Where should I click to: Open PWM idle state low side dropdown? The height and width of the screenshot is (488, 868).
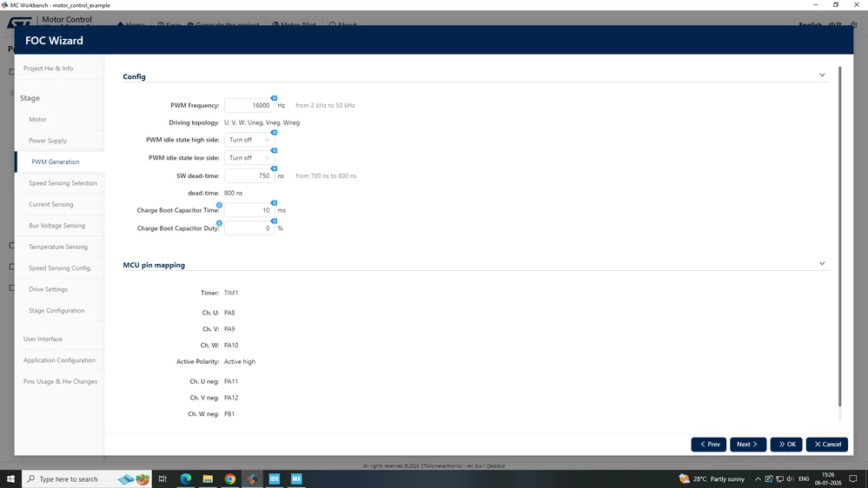click(x=248, y=158)
